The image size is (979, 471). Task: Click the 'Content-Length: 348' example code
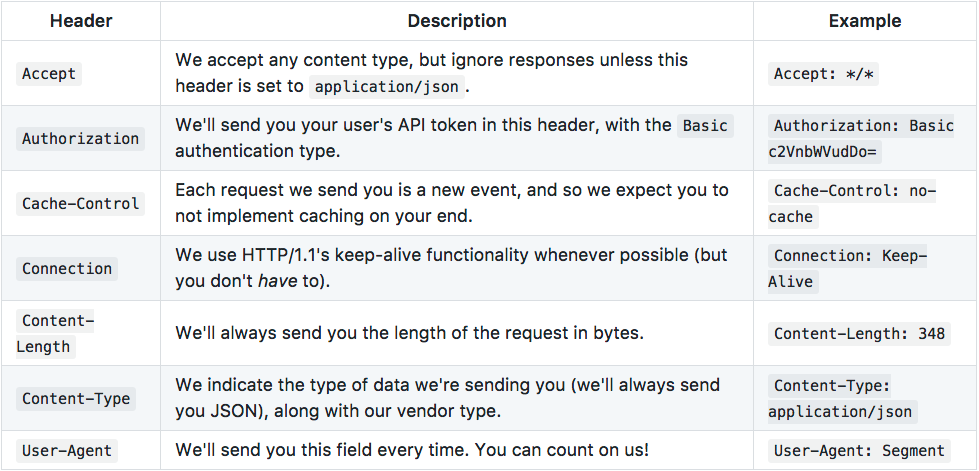tap(859, 334)
